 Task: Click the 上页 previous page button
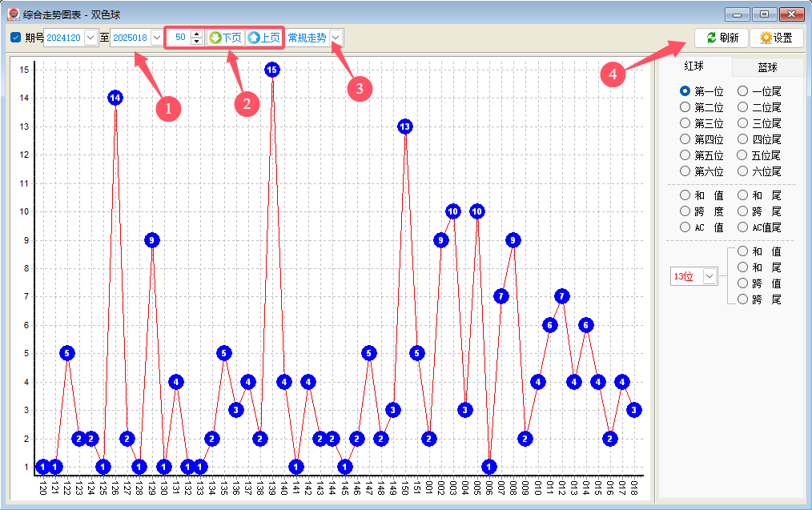(x=264, y=38)
